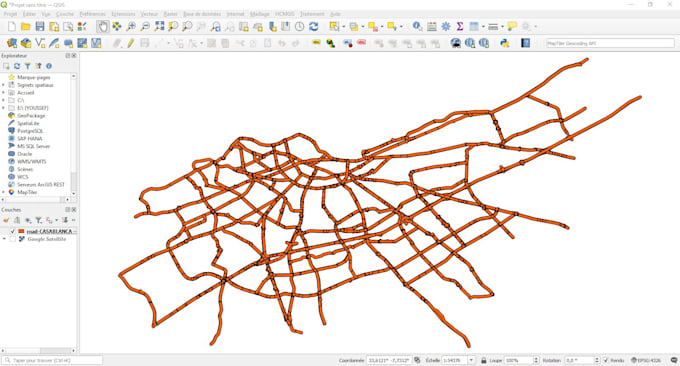The image size is (680, 366).
Task: Open the measure line tool dropdown arrow
Action: click(x=502, y=27)
